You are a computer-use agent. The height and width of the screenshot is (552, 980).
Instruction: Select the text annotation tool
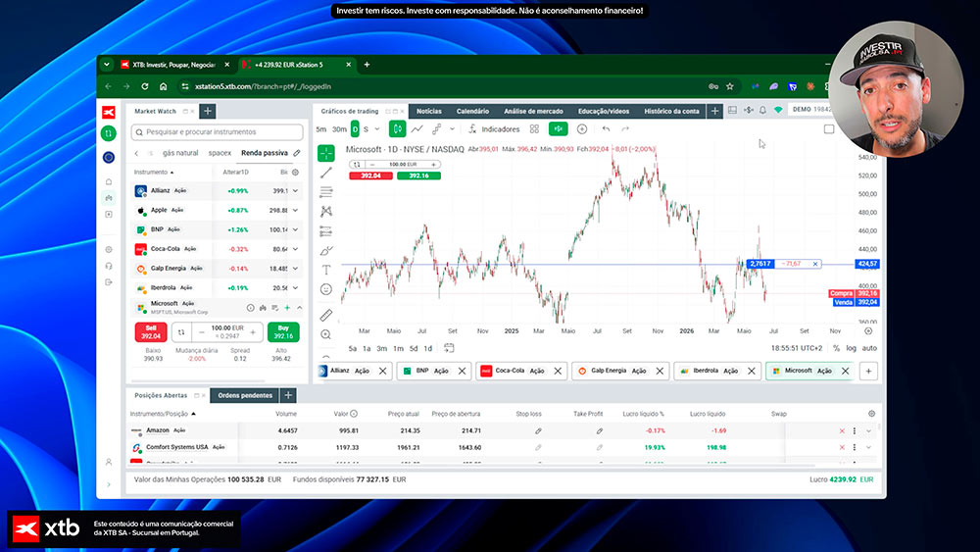[326, 270]
